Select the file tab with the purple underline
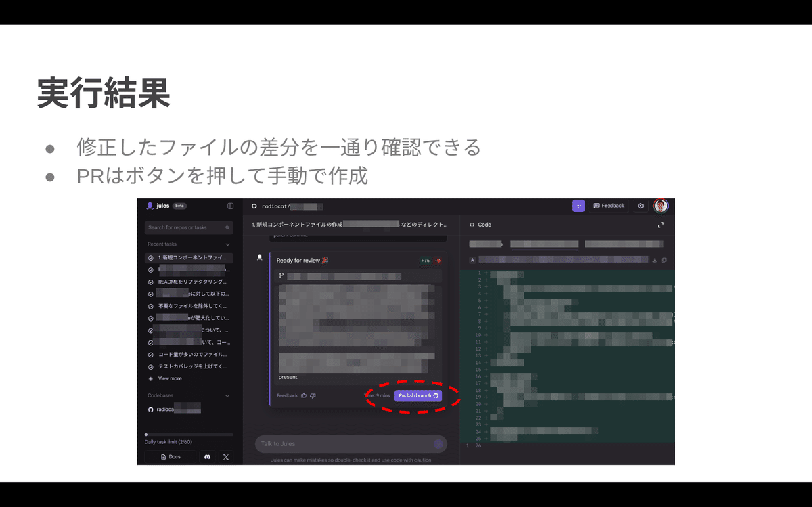812x507 pixels. (544, 242)
